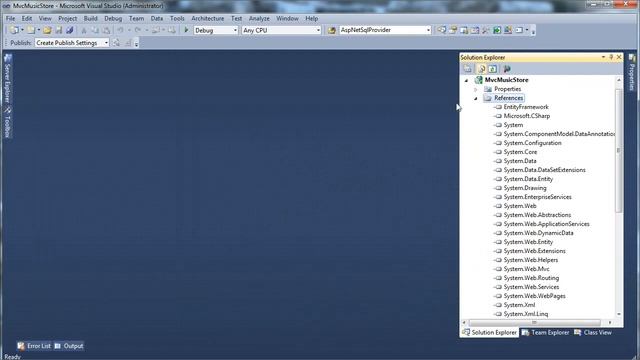The height and width of the screenshot is (360, 640).
Task: Open the Build menu
Action: pos(90,18)
